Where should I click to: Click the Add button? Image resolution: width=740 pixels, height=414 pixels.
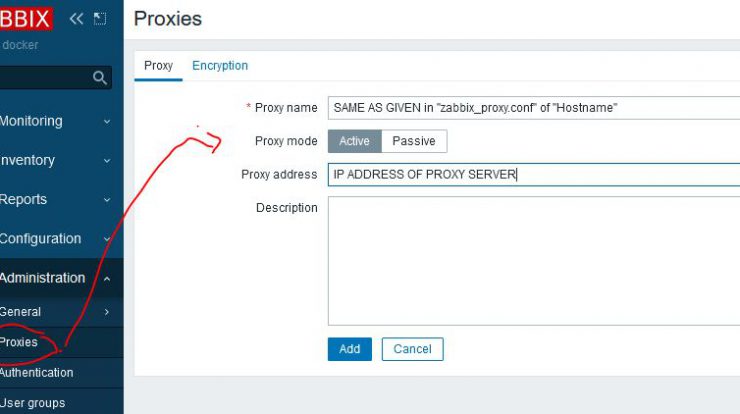pos(350,349)
